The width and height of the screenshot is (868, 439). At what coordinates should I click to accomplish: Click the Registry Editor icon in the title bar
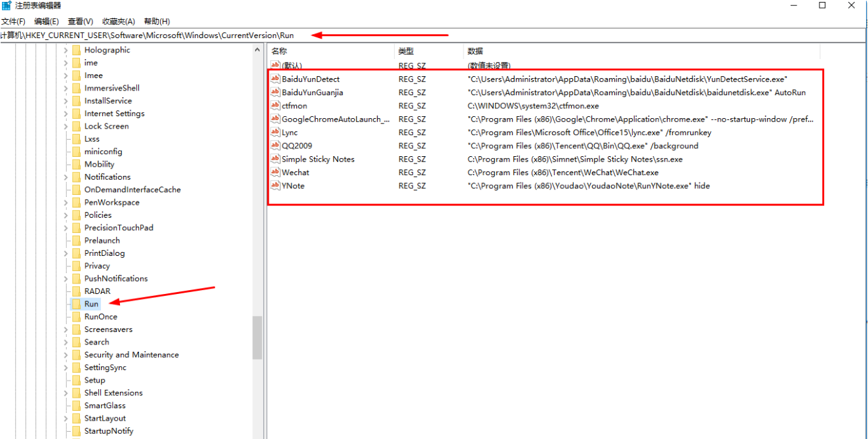7,6
